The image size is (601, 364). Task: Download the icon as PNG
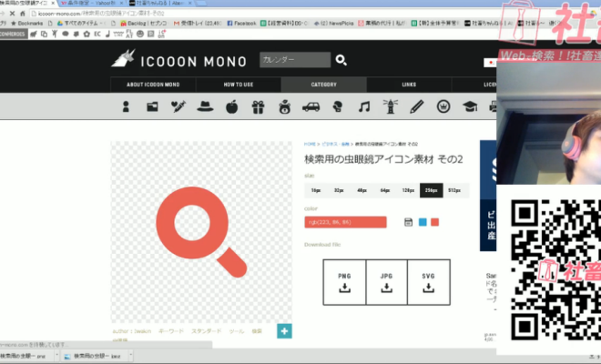pyautogui.click(x=345, y=281)
